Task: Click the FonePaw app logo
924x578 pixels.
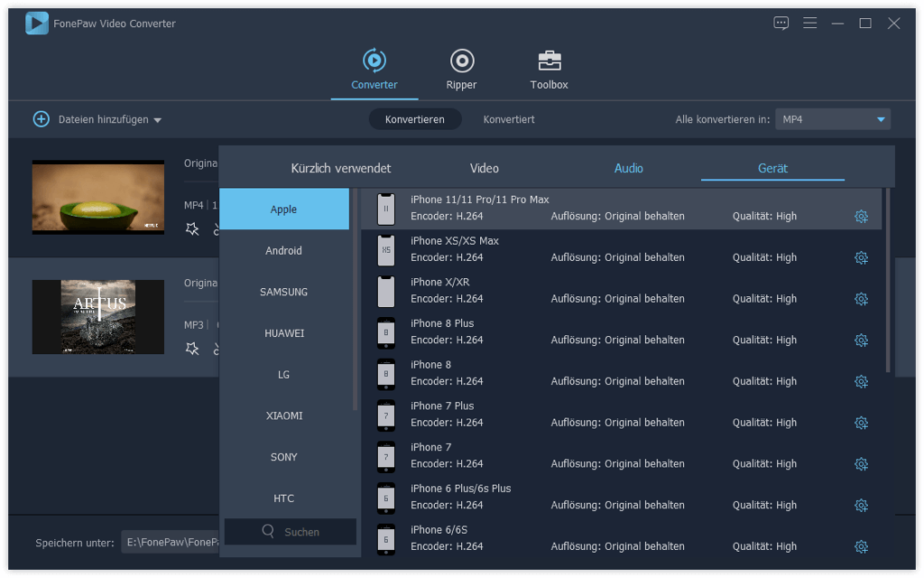Action: pyautogui.click(x=36, y=23)
